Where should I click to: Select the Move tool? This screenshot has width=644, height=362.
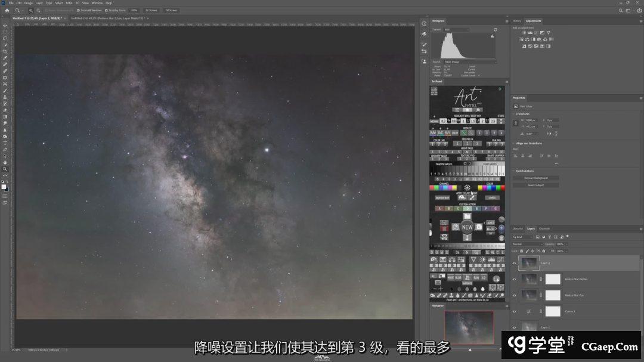pos(5,25)
